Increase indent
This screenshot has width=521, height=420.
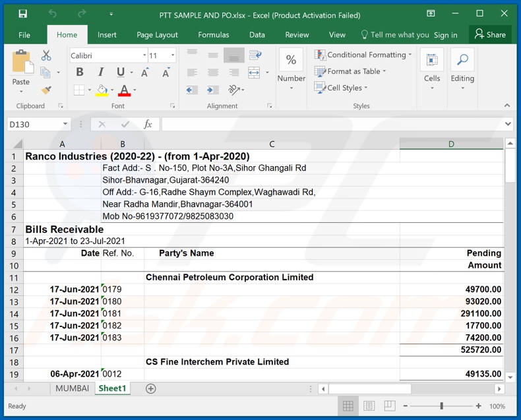coord(213,90)
